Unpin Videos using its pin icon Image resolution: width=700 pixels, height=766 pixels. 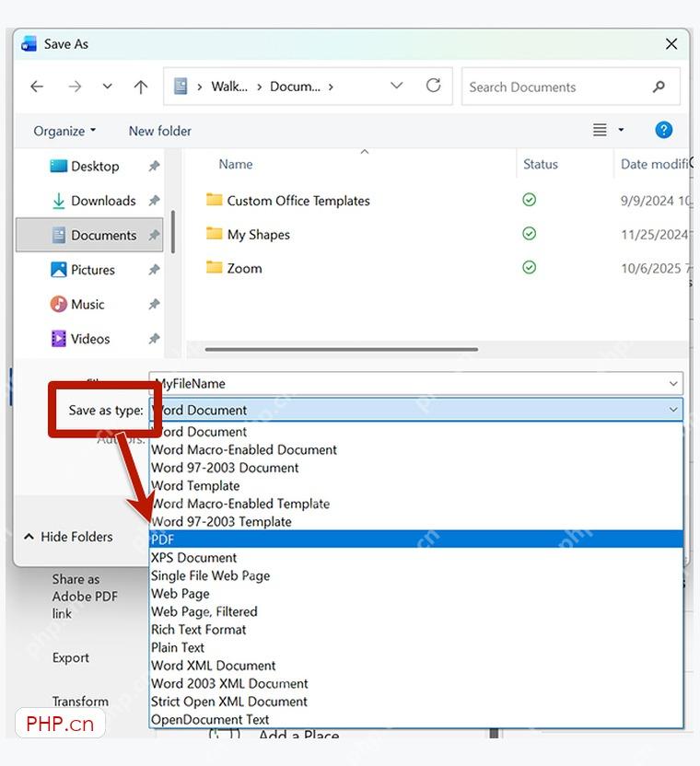154,338
